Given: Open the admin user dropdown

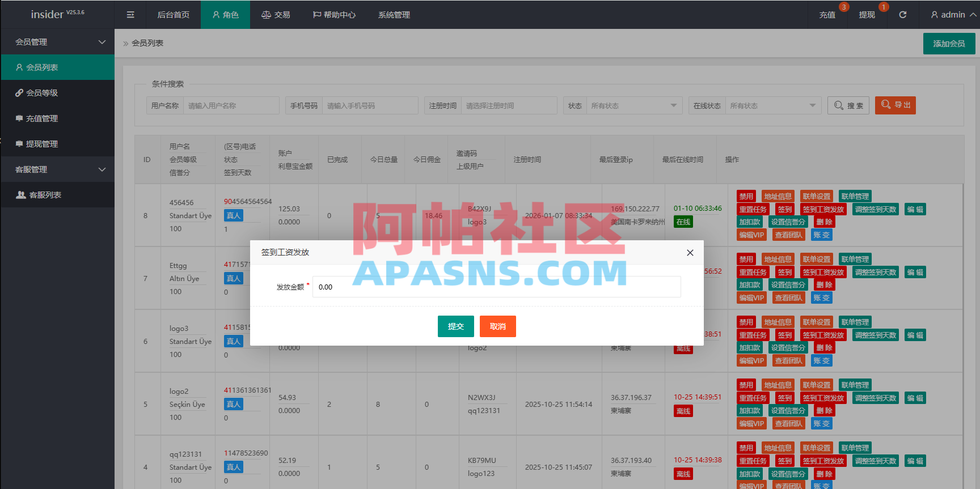Looking at the screenshot, I should pyautogui.click(x=953, y=15).
